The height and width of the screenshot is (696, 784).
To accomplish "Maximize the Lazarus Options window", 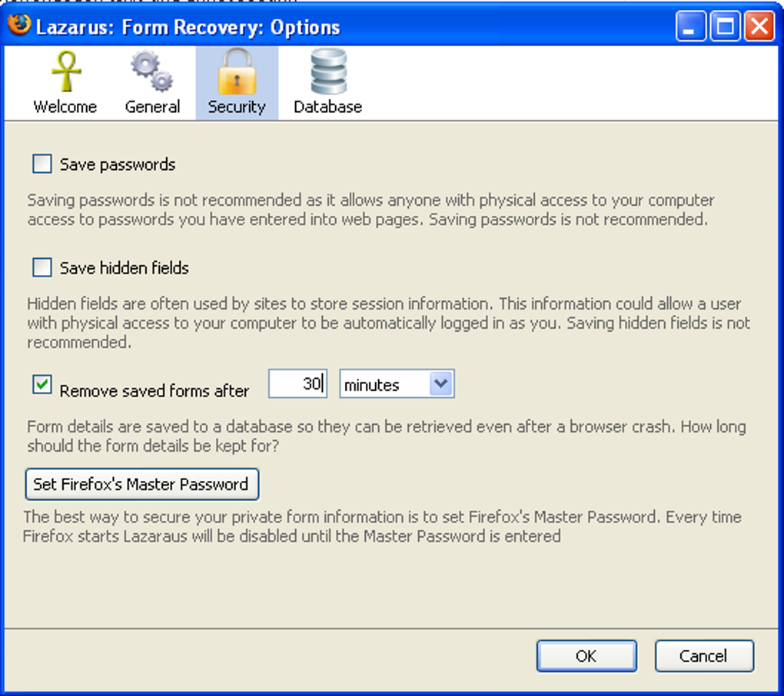I will [x=725, y=25].
